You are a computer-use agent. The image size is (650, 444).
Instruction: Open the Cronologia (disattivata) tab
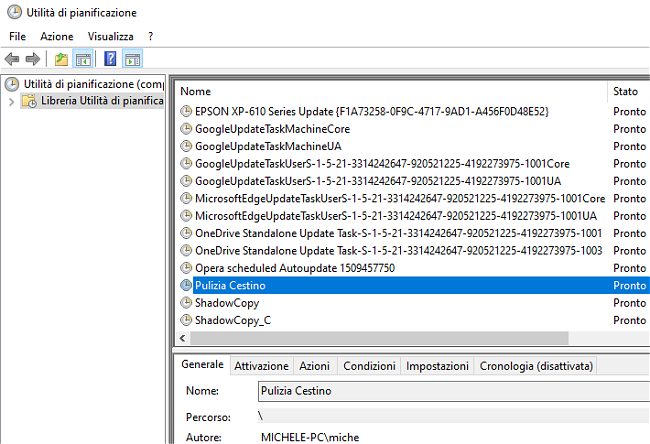click(x=536, y=366)
